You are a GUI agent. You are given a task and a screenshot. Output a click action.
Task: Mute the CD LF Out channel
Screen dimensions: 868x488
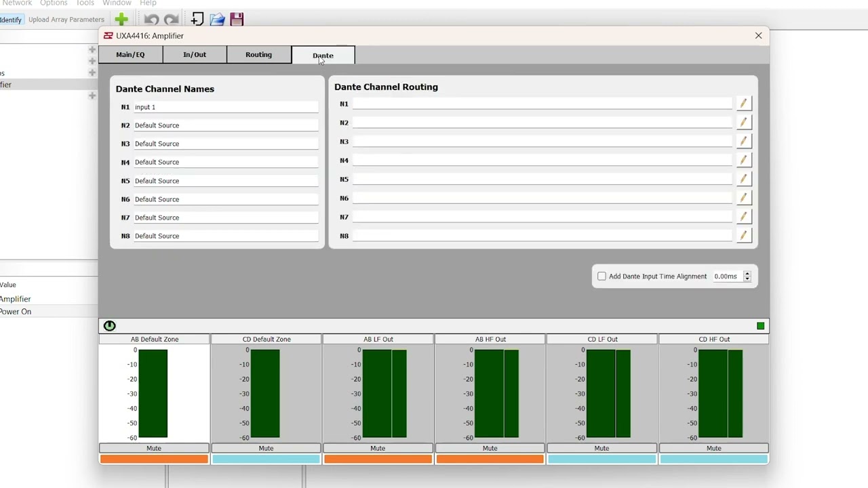[x=601, y=448]
